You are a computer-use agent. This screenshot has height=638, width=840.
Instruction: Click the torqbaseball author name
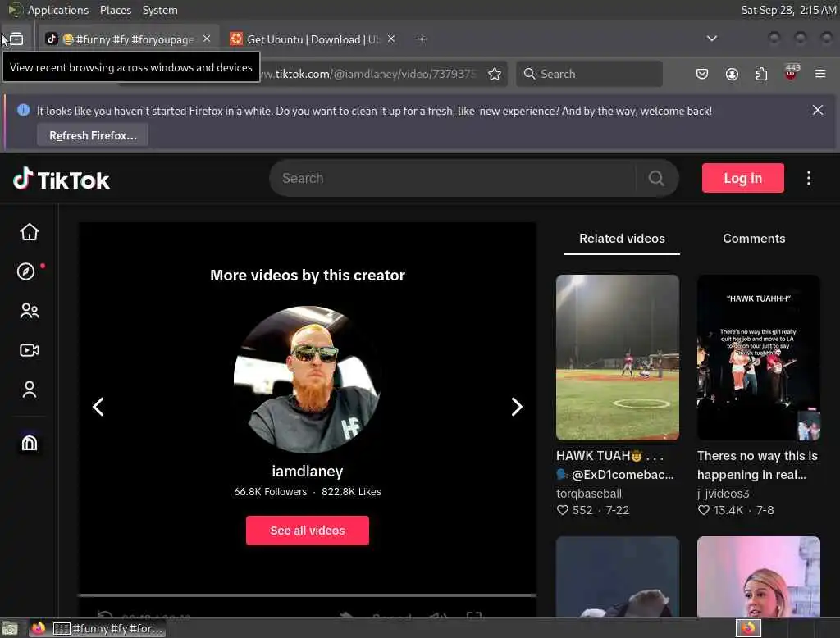pos(589,494)
